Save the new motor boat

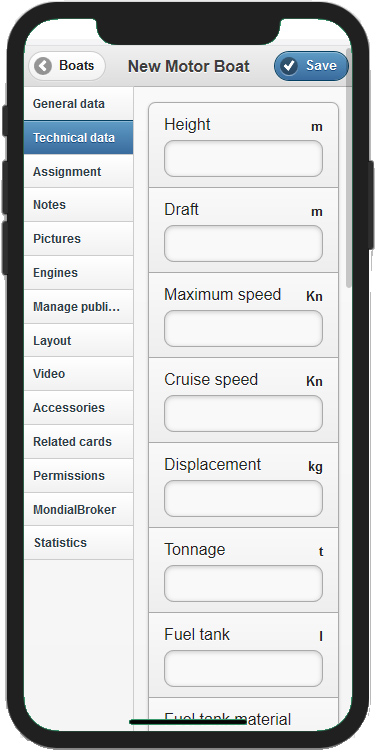coord(311,66)
